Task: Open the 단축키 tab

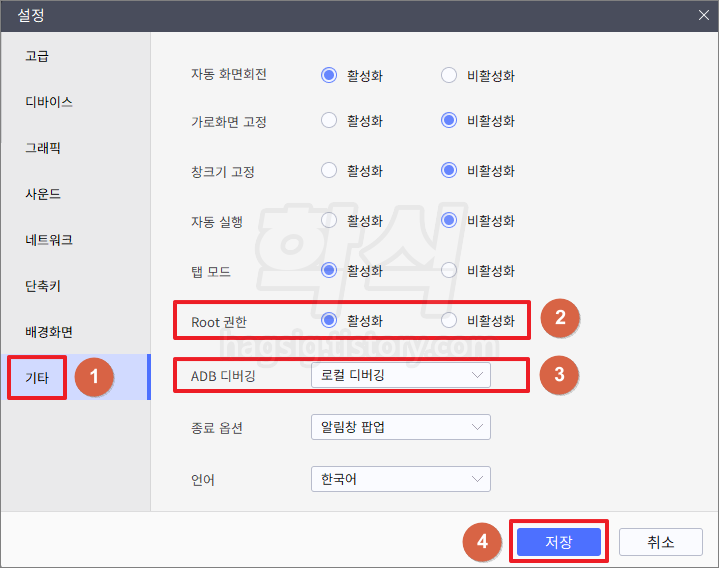Action: tap(43, 286)
